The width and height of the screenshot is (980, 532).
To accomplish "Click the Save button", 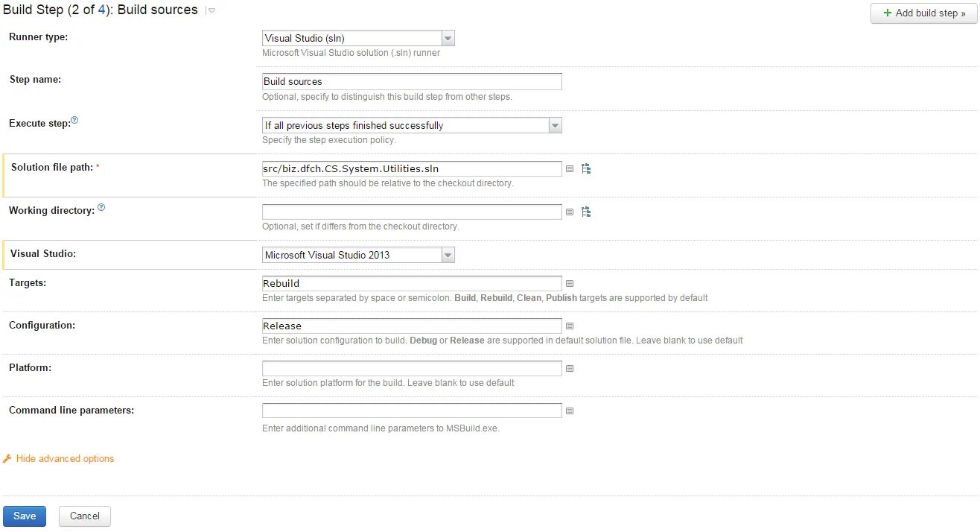I will click(x=25, y=516).
